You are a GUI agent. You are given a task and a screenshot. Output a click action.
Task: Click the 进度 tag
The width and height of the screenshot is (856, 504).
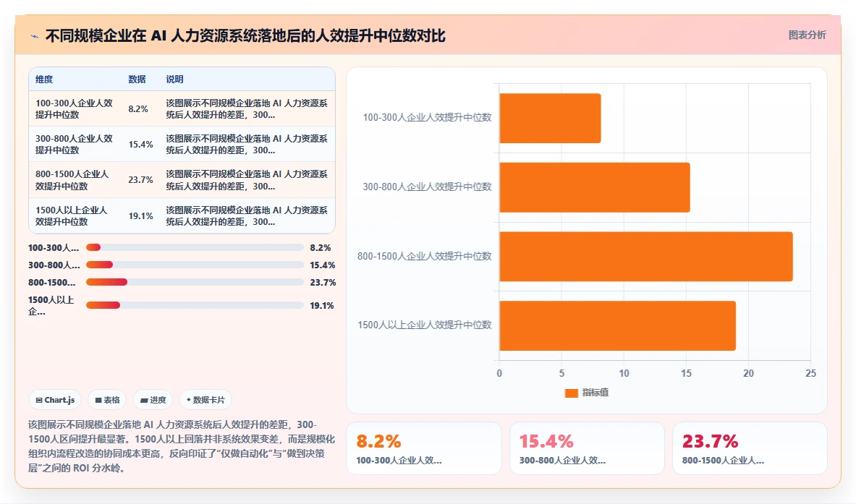click(x=153, y=400)
